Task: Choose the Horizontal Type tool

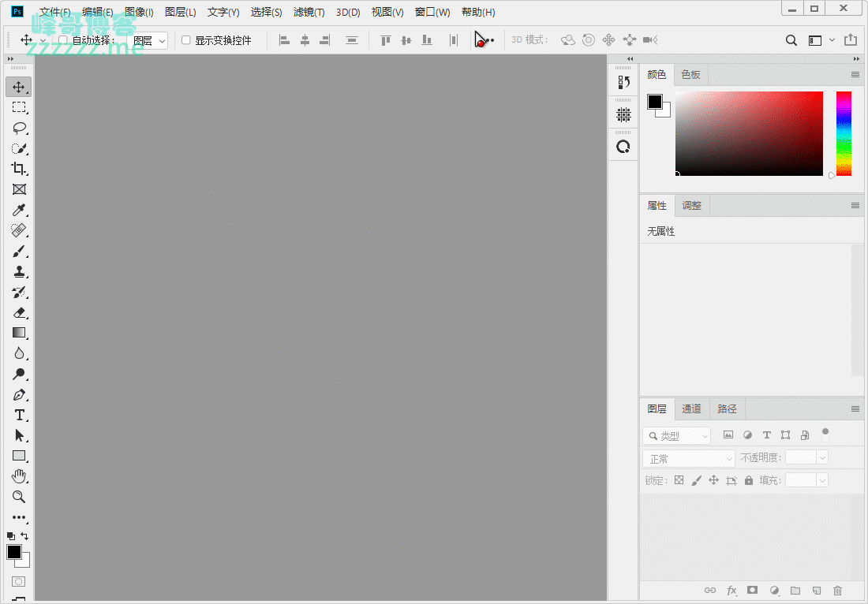Action: pos(19,415)
